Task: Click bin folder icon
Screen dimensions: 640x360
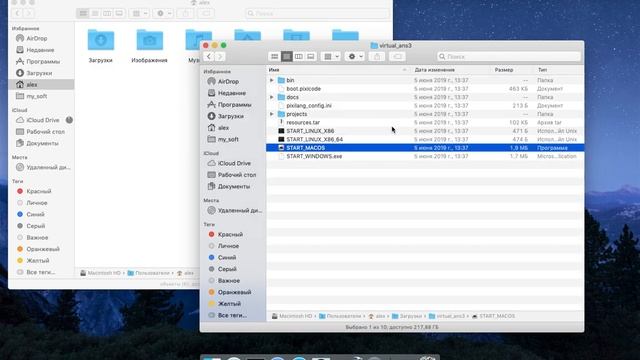Action: point(281,80)
